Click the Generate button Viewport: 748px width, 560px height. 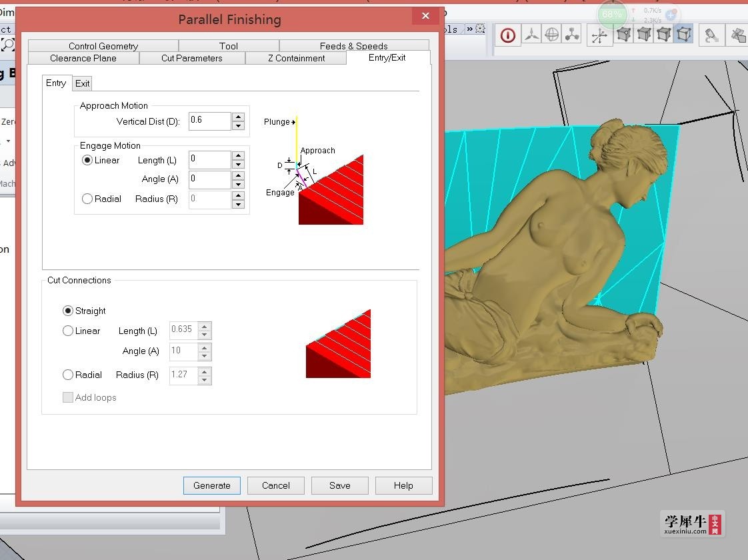point(212,485)
